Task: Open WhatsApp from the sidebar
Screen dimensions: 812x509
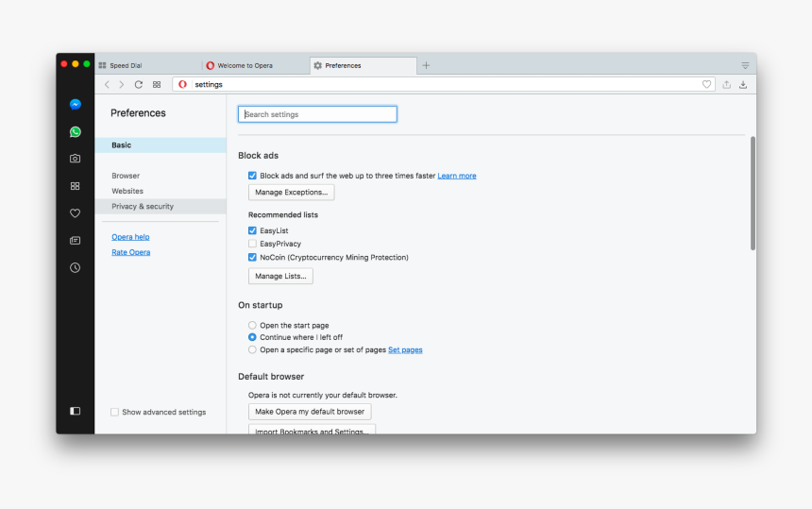Action: click(x=75, y=132)
